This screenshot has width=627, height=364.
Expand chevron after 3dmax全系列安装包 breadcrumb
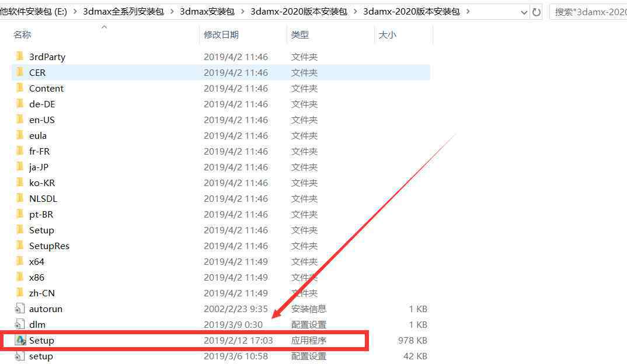pos(172,12)
